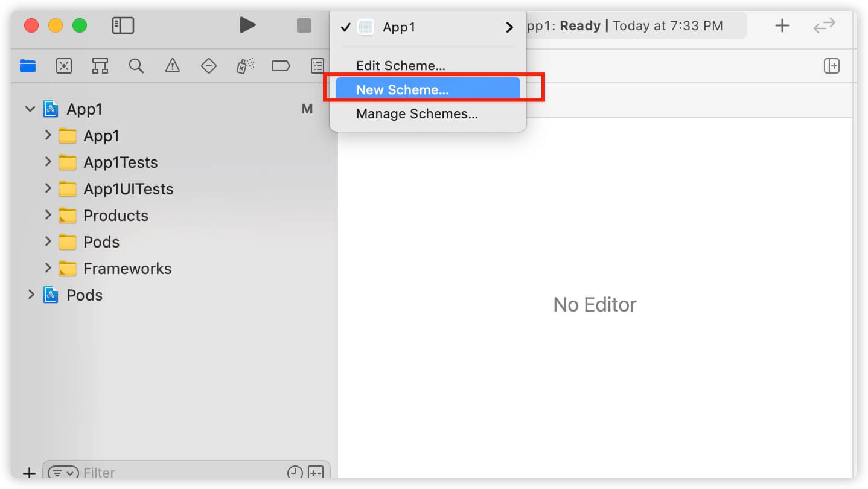Toggle source control status filter icon
Image resolution: width=868 pixels, height=489 pixels.
tap(316, 473)
